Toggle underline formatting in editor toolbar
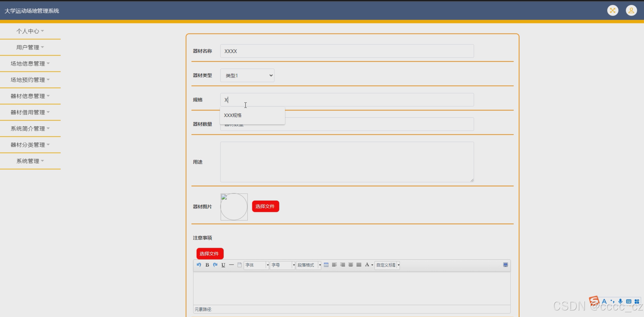644x317 pixels. point(223,265)
